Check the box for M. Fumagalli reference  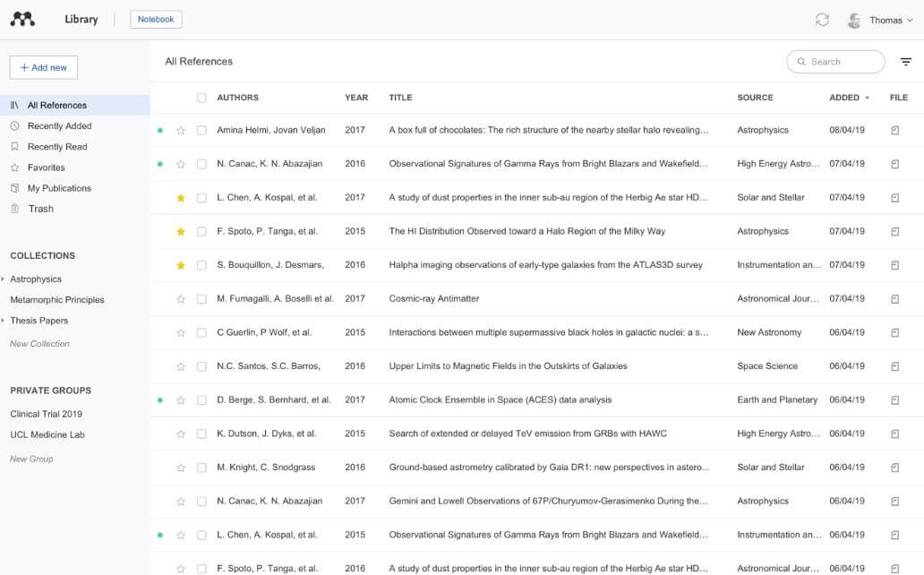201,299
